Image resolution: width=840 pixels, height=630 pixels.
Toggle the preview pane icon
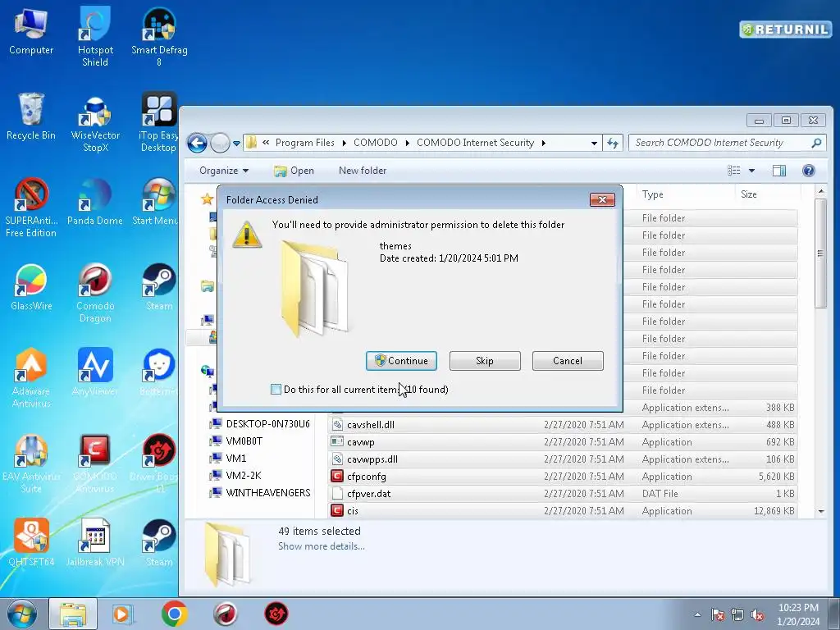click(779, 171)
